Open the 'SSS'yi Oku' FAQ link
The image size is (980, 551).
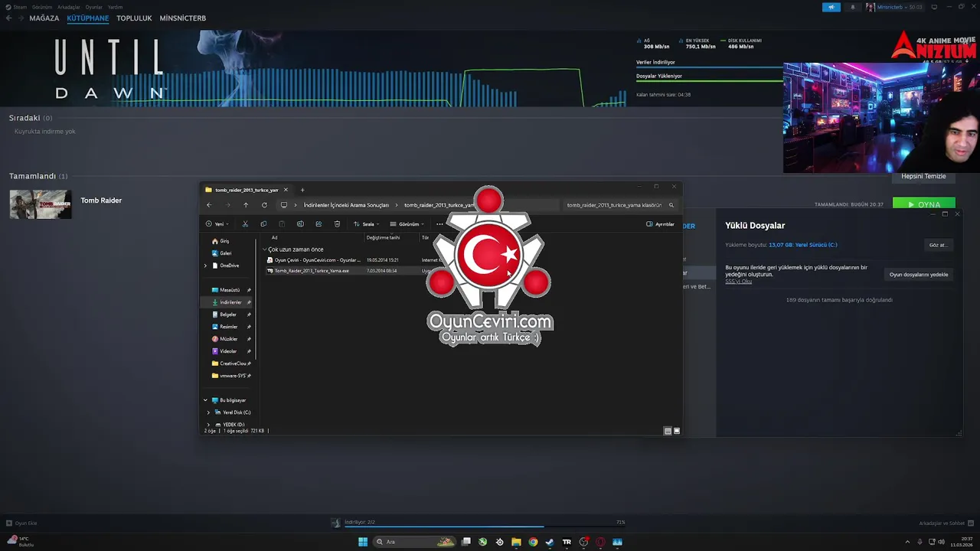point(738,282)
